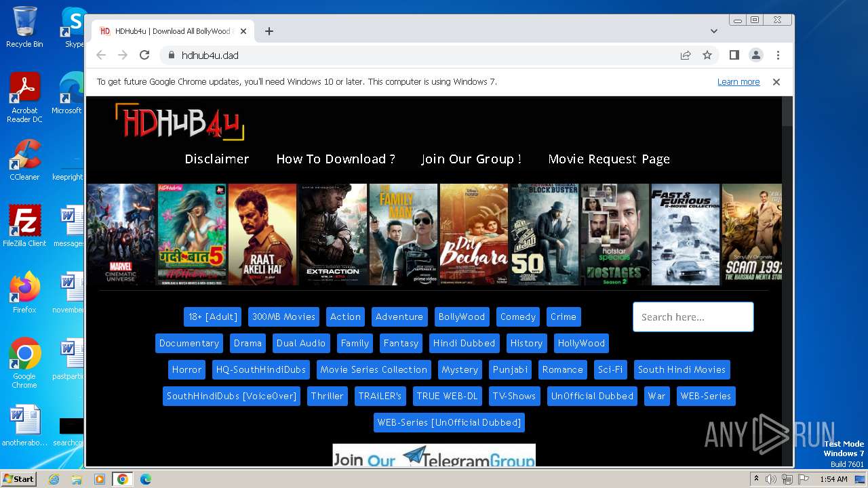The width and height of the screenshot is (868, 488).
Task: Bookmark the page with the star icon
Action: (707, 55)
